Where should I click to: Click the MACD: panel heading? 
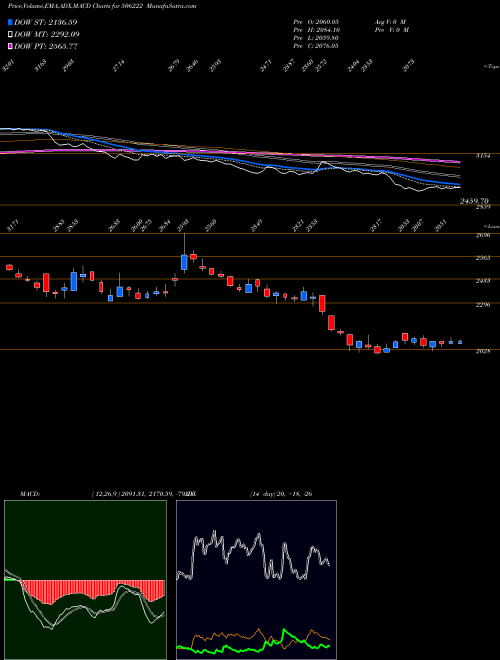(x=30, y=494)
